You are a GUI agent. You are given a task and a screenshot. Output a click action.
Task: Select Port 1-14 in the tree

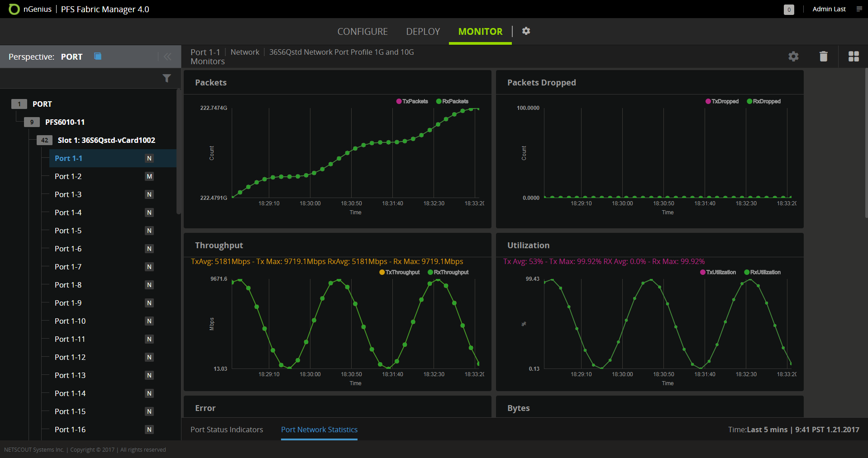click(x=70, y=393)
